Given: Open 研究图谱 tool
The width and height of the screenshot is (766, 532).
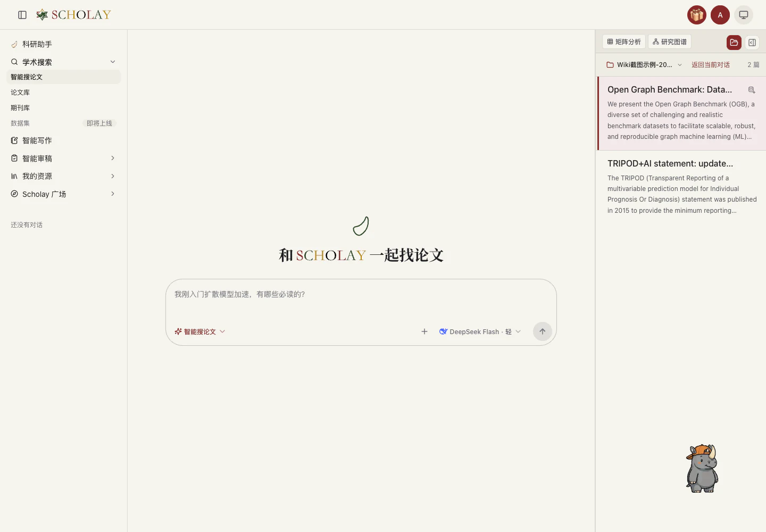Looking at the screenshot, I should 670,41.
